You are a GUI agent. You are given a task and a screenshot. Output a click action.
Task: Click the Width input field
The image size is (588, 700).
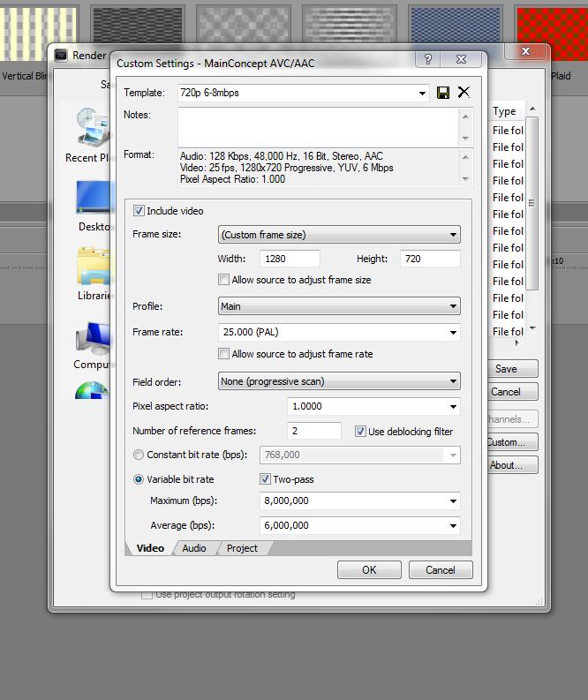(x=290, y=259)
